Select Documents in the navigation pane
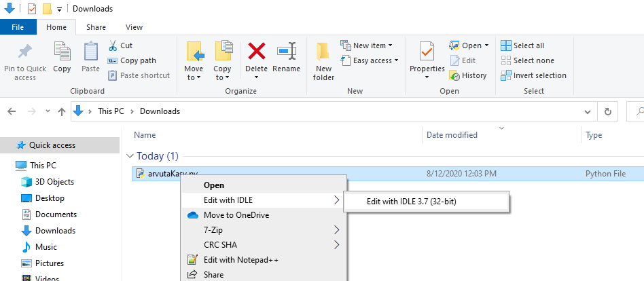Viewport: 644px width, 281px height. pyautogui.click(x=55, y=214)
